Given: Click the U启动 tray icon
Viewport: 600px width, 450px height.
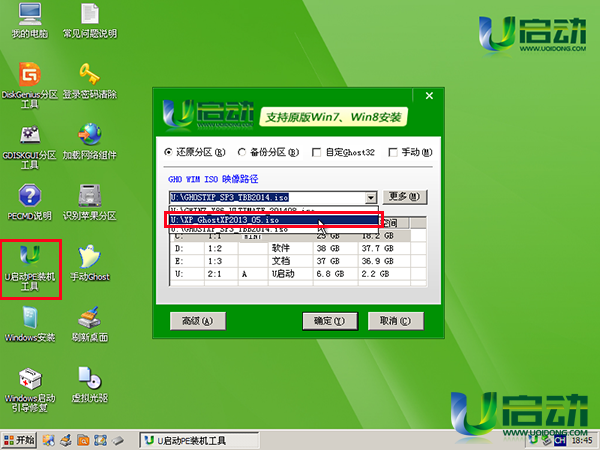Looking at the screenshot, I should [x=533, y=440].
